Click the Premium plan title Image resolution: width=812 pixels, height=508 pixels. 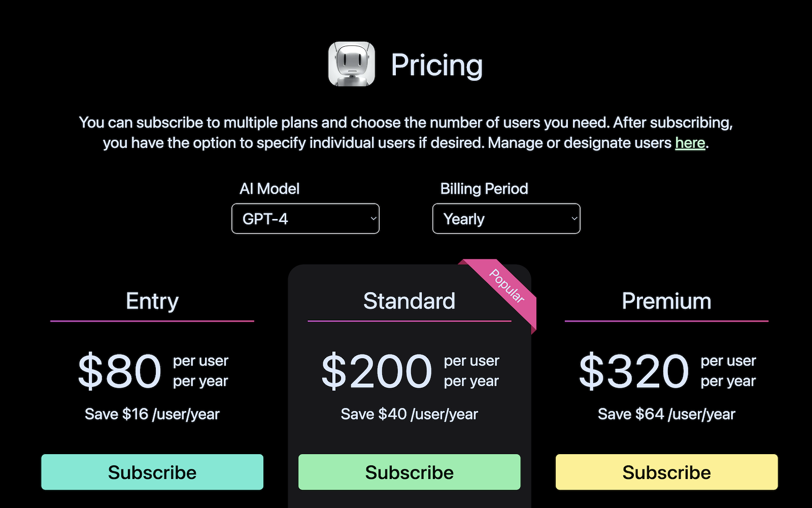(x=666, y=301)
